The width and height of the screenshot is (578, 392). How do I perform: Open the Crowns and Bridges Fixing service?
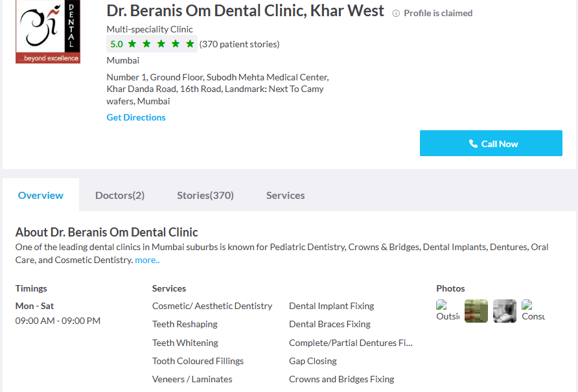pyautogui.click(x=341, y=379)
